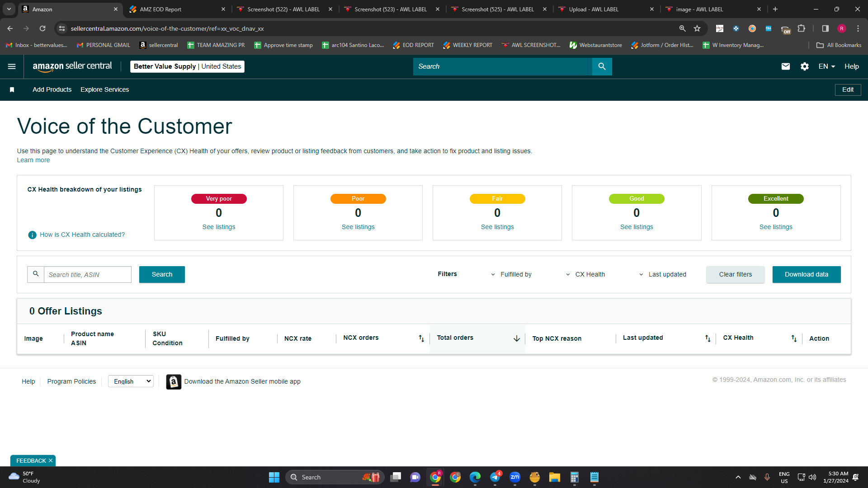Screen dimensions: 868x488
Task: Click the Search title, ASIN input field
Action: tap(88, 275)
